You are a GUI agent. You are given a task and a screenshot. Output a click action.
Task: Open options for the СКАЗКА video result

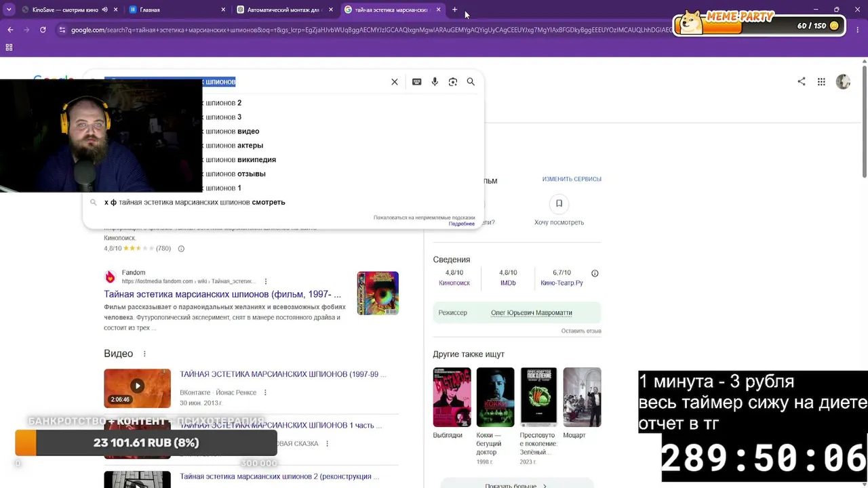(327, 444)
